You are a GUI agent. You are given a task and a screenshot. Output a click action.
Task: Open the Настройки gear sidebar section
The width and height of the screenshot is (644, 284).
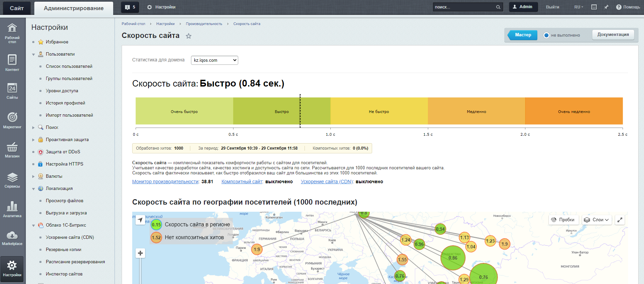12,269
